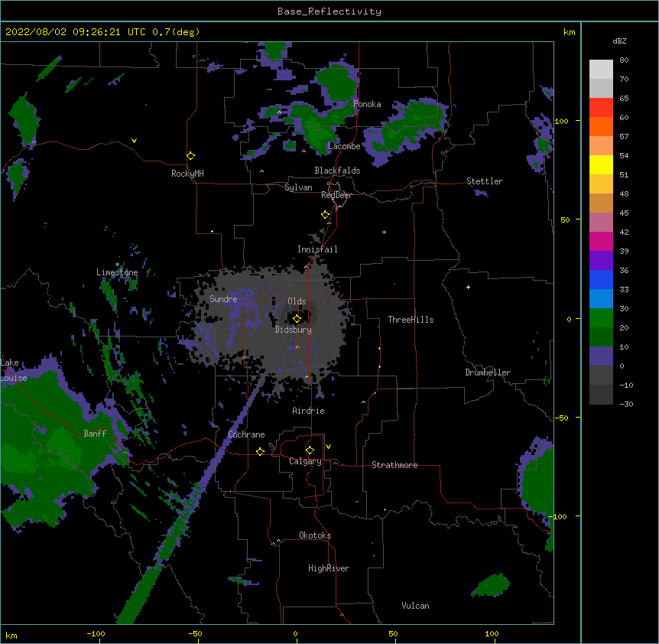
Task: Click the Base_Reflectivity title
Action: pyautogui.click(x=329, y=11)
